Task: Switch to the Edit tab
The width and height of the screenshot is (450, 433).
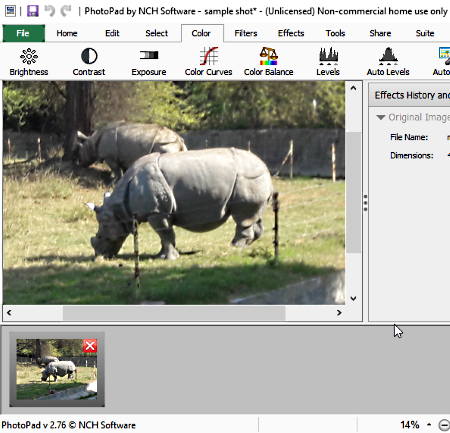Action: click(112, 33)
